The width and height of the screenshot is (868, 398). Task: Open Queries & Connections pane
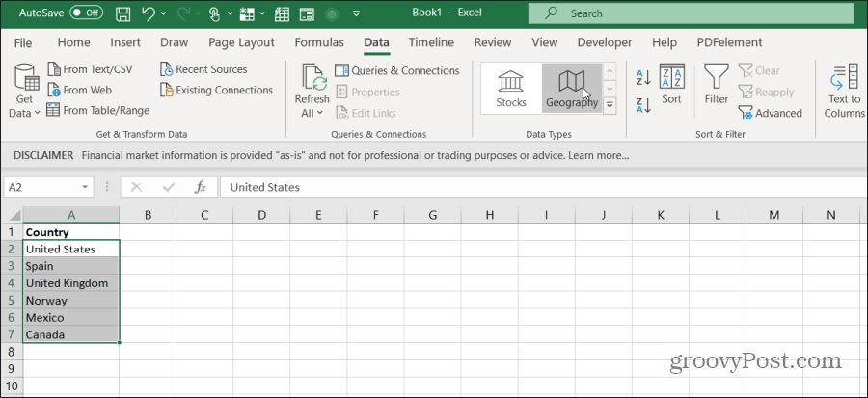[396, 70]
